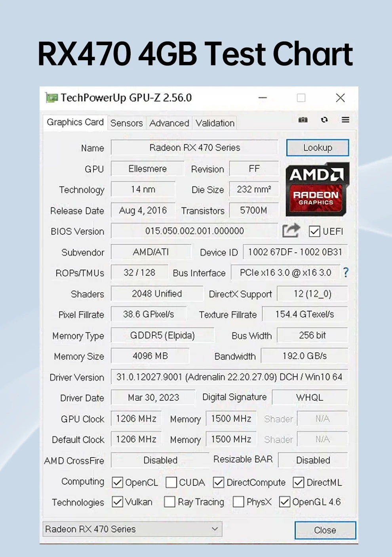Switch to the Validation tab
Image resolution: width=392 pixels, height=557 pixels.
point(215,123)
